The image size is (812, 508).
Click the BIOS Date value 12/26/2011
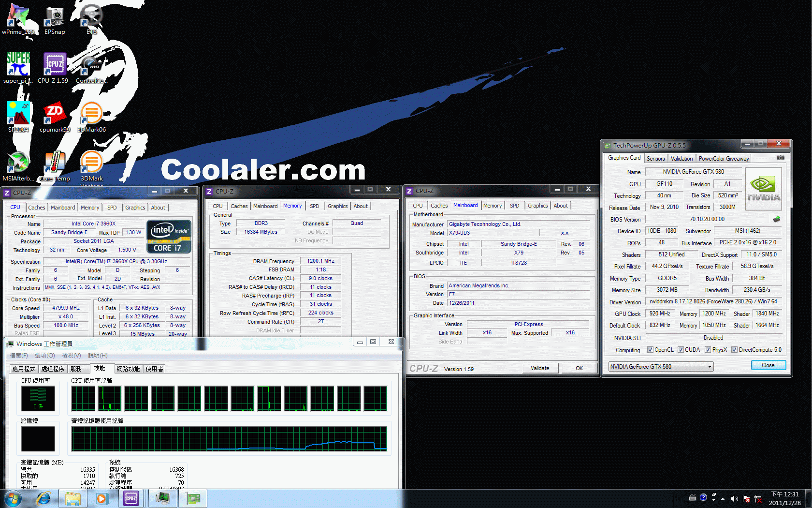click(519, 303)
